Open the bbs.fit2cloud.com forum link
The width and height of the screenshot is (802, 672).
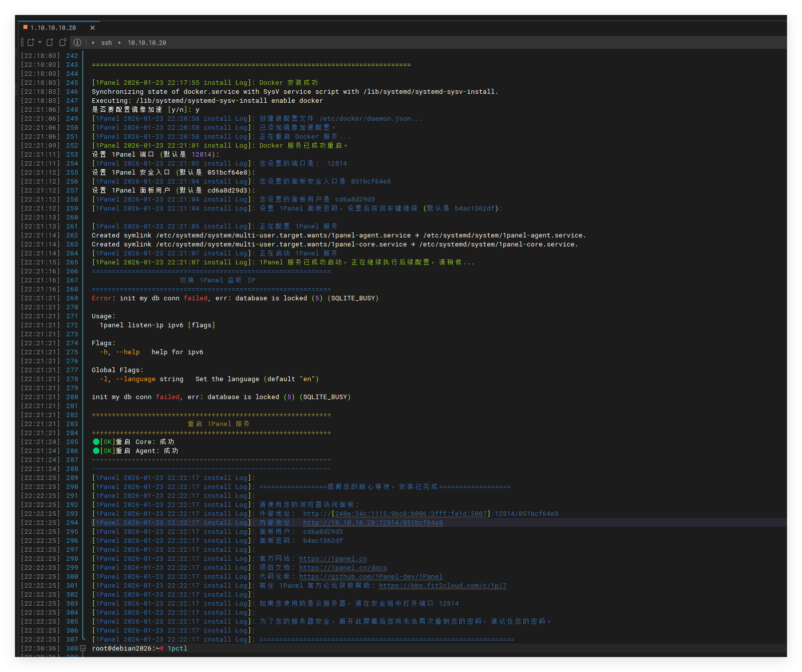coord(442,586)
